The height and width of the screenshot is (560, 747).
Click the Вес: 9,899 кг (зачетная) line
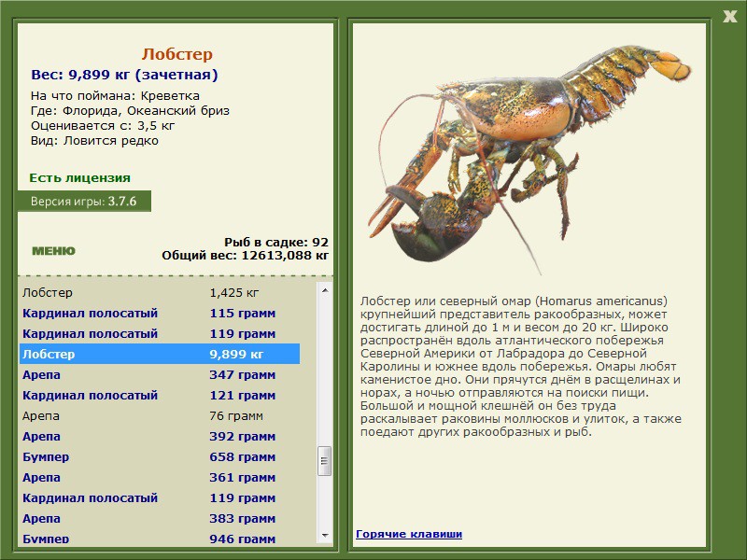tap(124, 75)
